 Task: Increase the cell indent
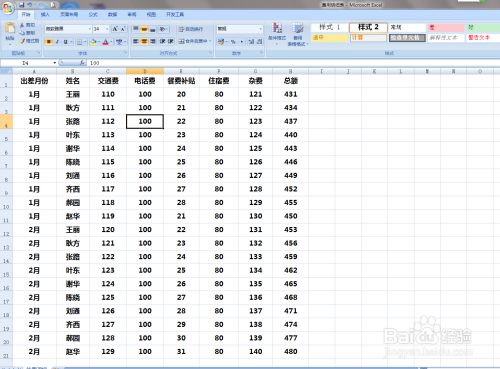170,41
